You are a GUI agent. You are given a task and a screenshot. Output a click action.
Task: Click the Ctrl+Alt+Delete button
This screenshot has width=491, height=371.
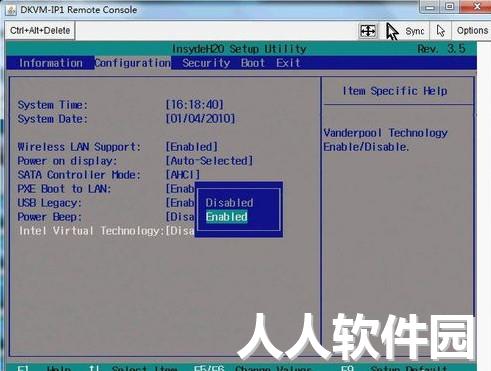click(x=40, y=31)
